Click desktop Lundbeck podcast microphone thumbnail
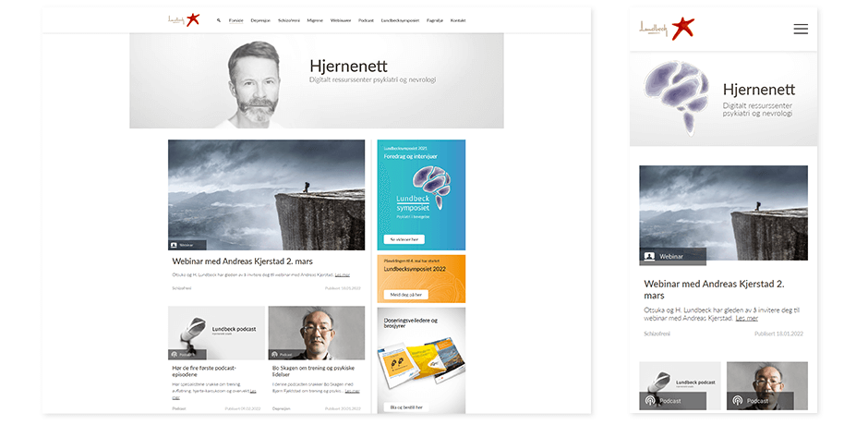The height and width of the screenshot is (425, 868). [216, 333]
